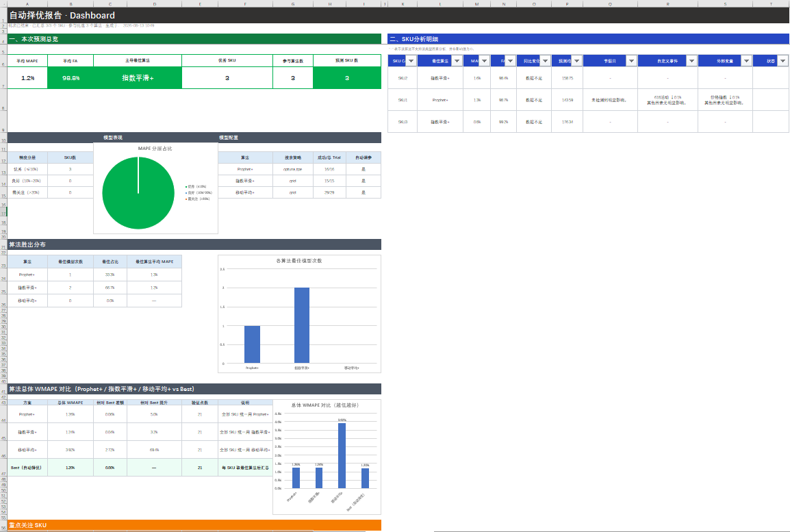Click the 平均 MAPE value 1.2% cell
Screen dimensions: 790x532
(x=27, y=78)
